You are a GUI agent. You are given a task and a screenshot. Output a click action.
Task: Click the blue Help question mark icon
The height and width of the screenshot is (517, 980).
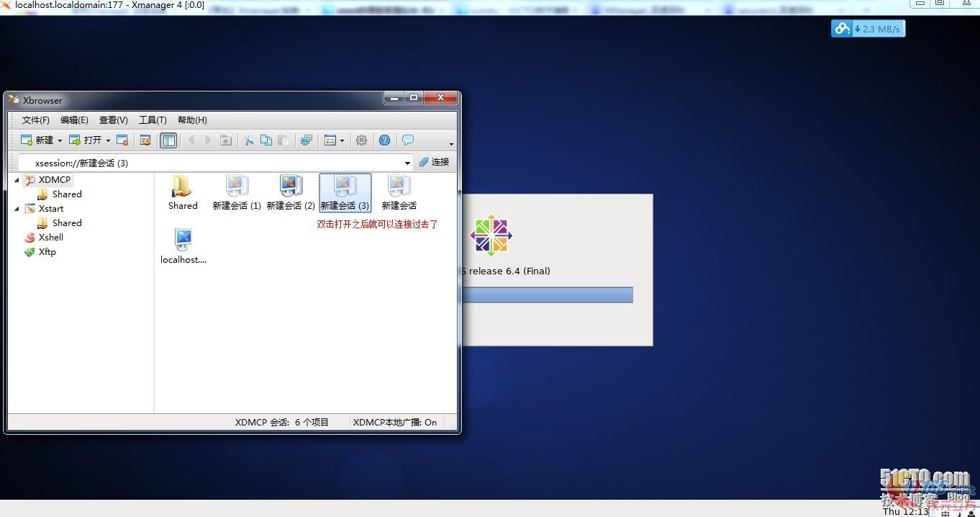[x=384, y=140]
